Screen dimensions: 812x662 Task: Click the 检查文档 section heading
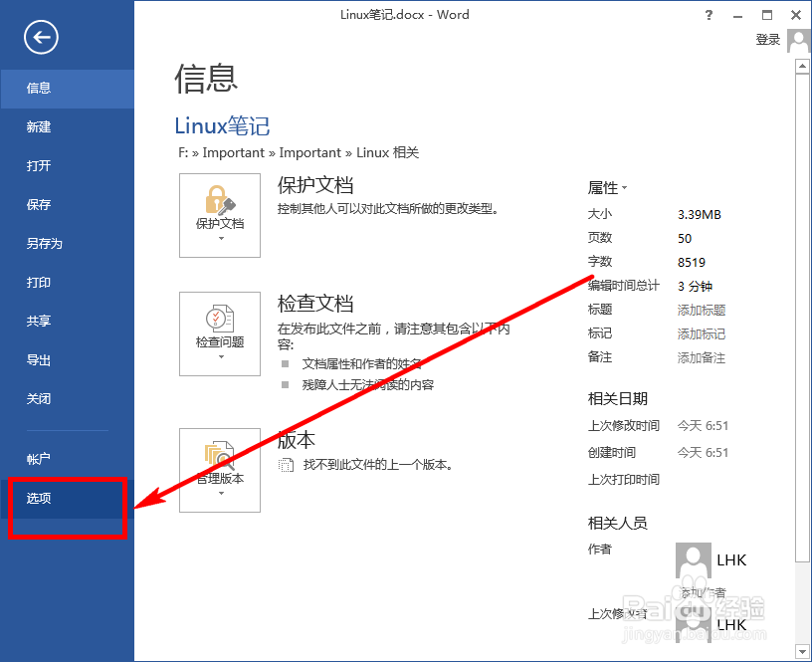[x=315, y=304]
